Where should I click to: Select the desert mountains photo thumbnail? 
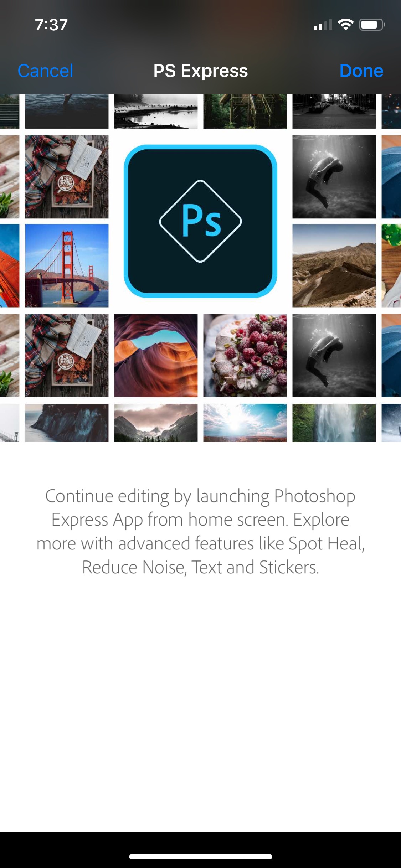pos(334,265)
